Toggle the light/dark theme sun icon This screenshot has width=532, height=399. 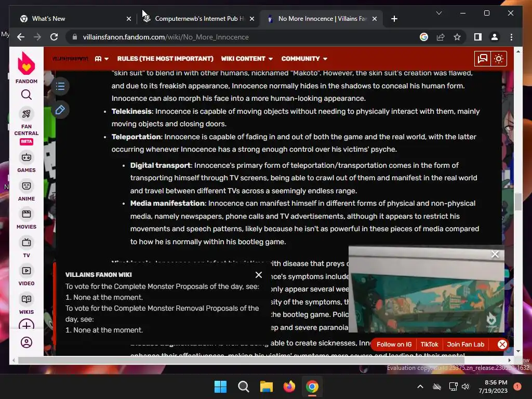pyautogui.click(x=498, y=59)
